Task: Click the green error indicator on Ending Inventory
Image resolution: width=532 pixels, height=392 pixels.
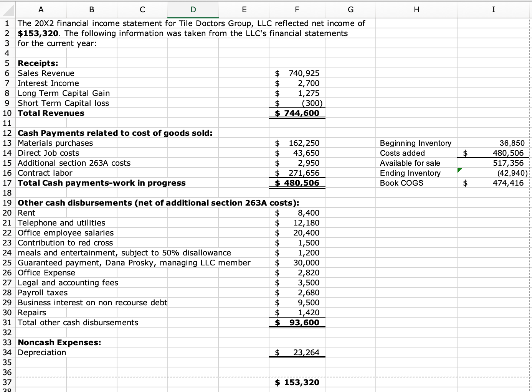Action: 459,170
